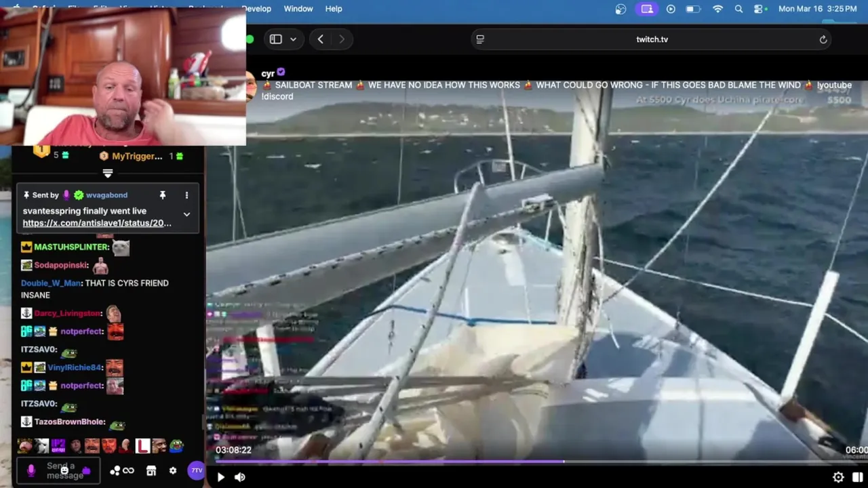This screenshot has width=868, height=488.
Task: Mute the stream volume
Action: [239, 477]
